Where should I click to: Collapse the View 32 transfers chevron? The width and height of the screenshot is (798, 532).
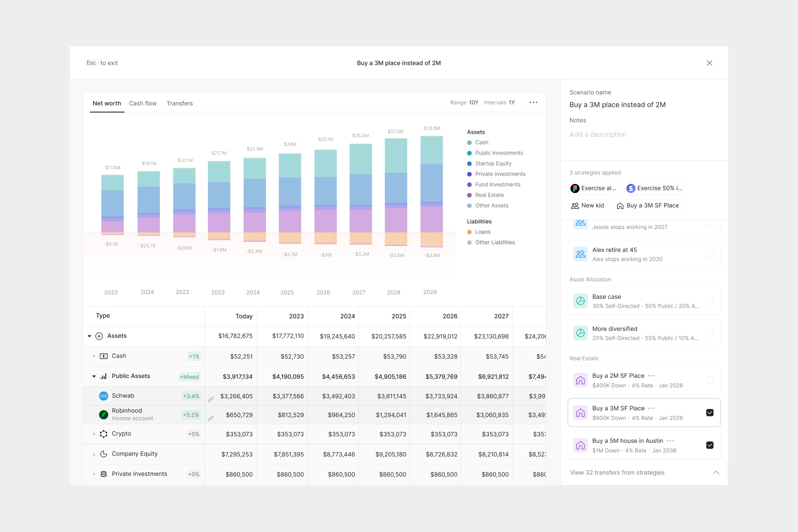pyautogui.click(x=716, y=473)
